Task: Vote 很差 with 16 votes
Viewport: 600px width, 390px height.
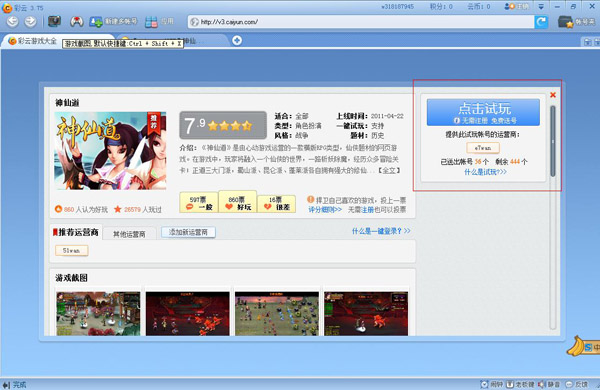Action: pos(276,204)
